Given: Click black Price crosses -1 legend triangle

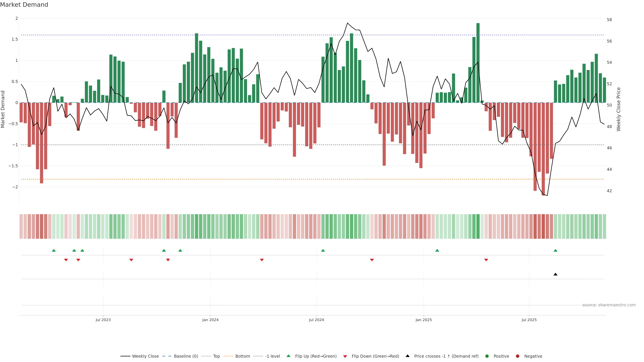Looking at the screenshot, I should [x=408, y=356].
